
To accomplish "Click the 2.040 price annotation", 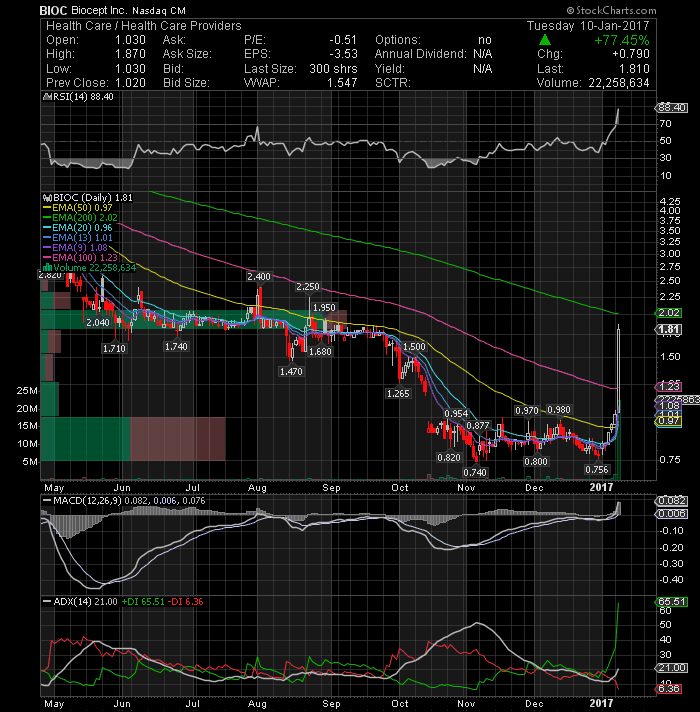I will (x=98, y=322).
